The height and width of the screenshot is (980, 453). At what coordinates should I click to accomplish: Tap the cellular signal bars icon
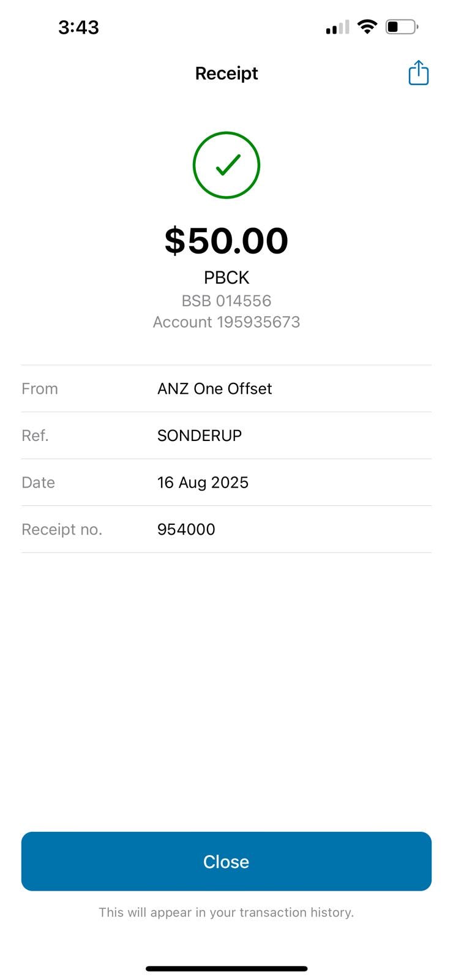pyautogui.click(x=337, y=28)
